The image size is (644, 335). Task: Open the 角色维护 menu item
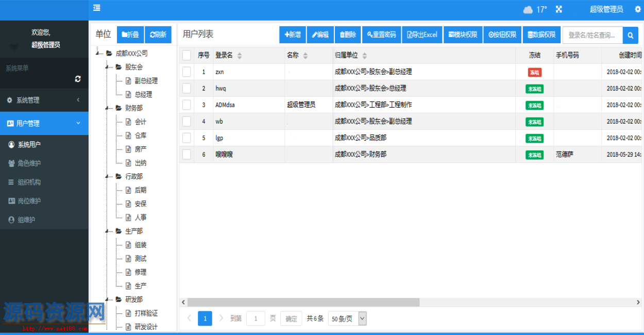click(x=44, y=163)
